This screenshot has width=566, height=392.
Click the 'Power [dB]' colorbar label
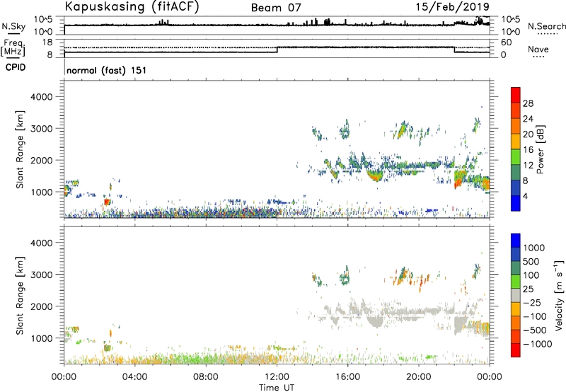(x=540, y=149)
